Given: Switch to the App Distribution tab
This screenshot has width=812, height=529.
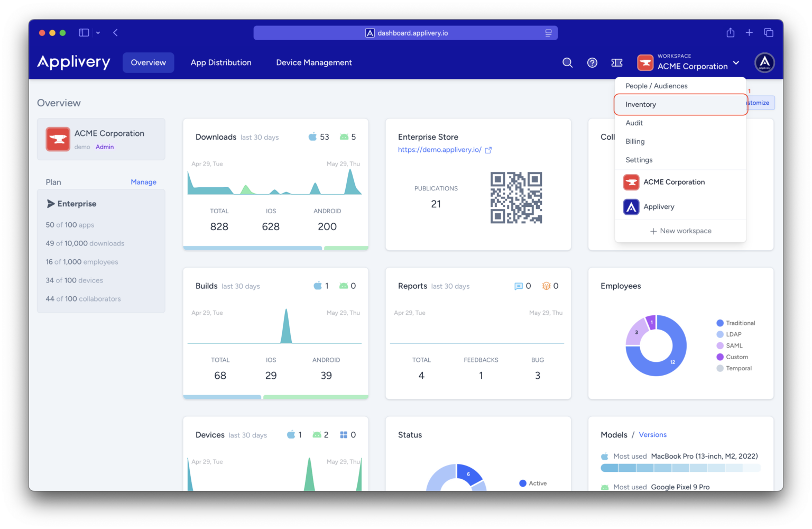Looking at the screenshot, I should [x=221, y=62].
